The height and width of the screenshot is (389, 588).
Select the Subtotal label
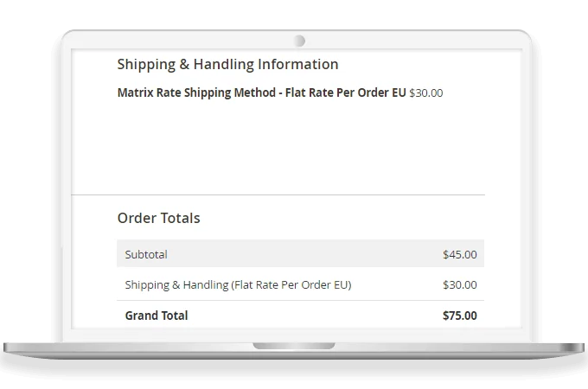146,254
